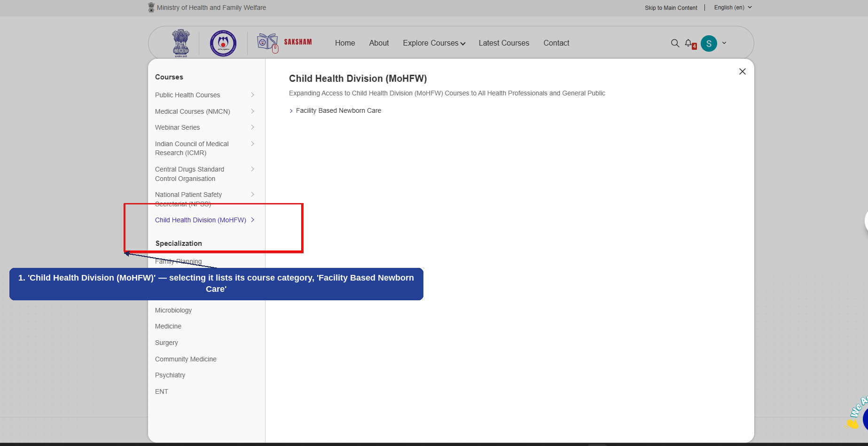This screenshot has width=868, height=446.
Task: Select the Surgery specialization
Action: (166, 343)
